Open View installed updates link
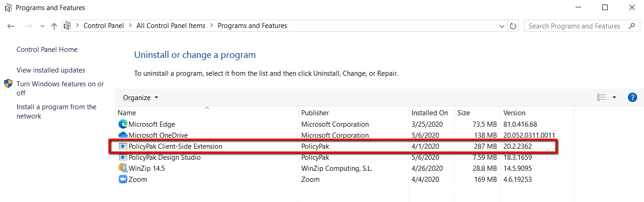 pyautogui.click(x=51, y=70)
